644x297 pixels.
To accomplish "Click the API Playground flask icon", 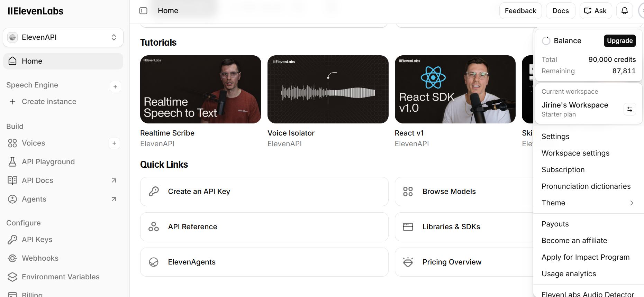I will pos(12,162).
